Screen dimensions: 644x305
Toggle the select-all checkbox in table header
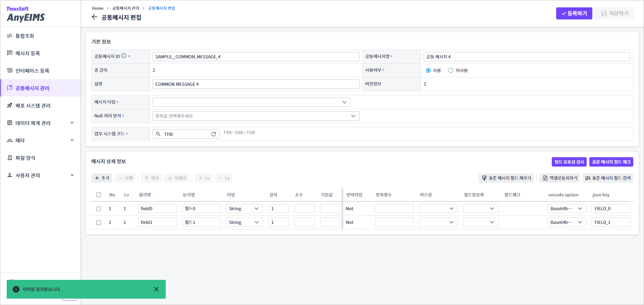tap(99, 195)
